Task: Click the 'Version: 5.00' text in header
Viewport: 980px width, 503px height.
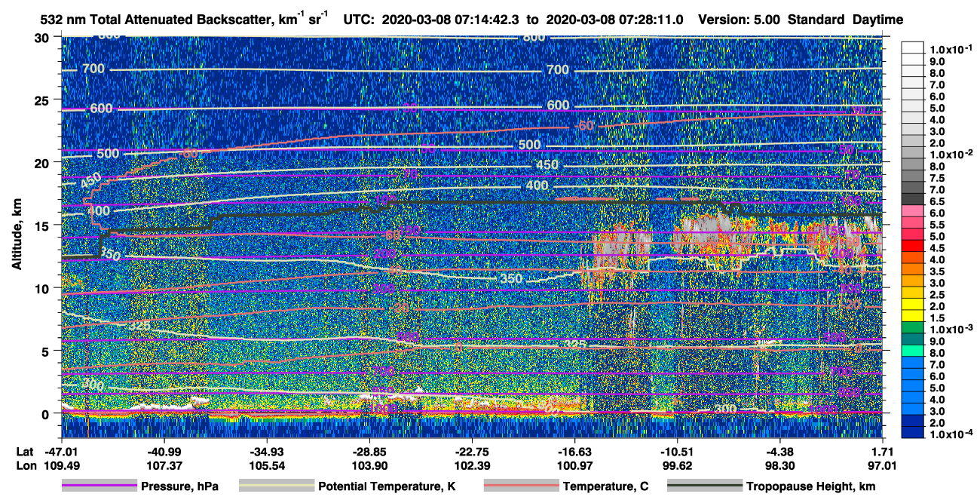Action: pyautogui.click(x=741, y=20)
